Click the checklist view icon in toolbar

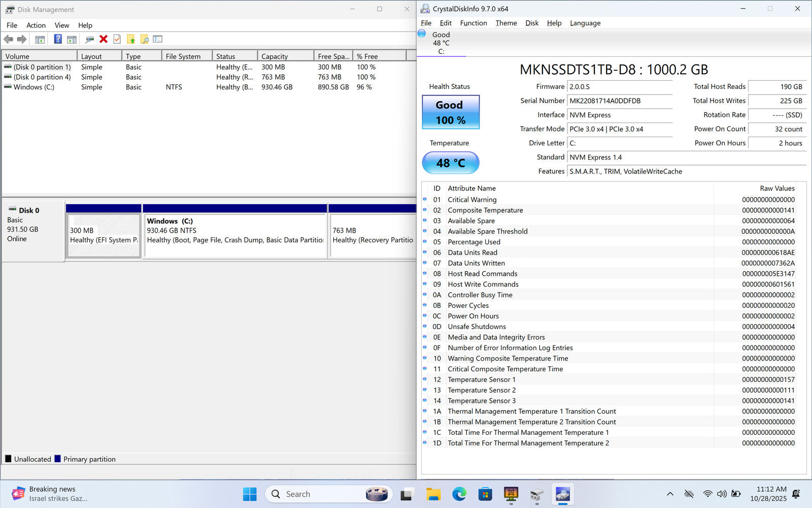(158, 39)
